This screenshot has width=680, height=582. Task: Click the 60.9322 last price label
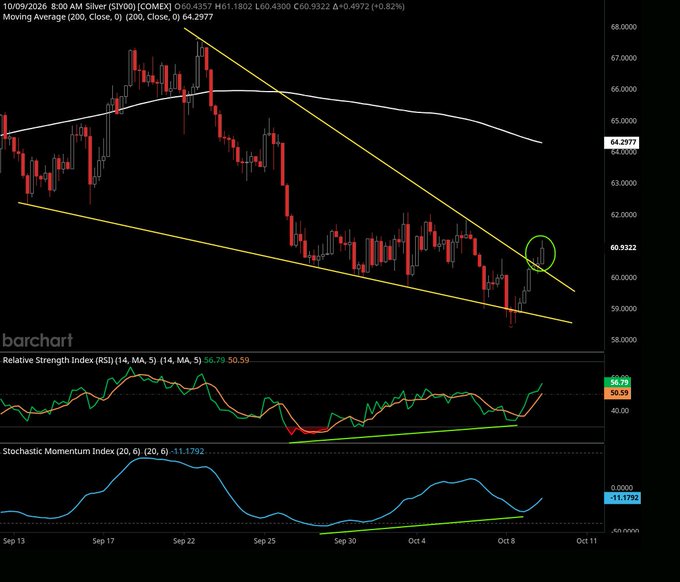[x=623, y=248]
